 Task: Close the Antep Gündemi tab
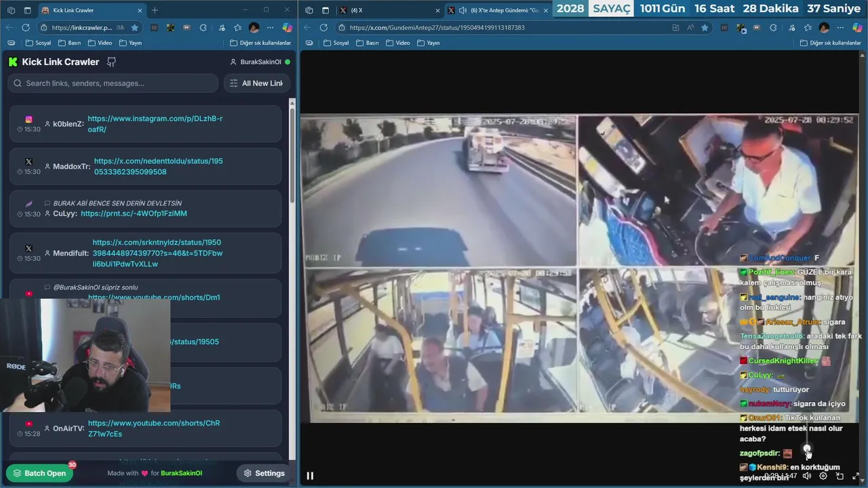click(x=545, y=10)
